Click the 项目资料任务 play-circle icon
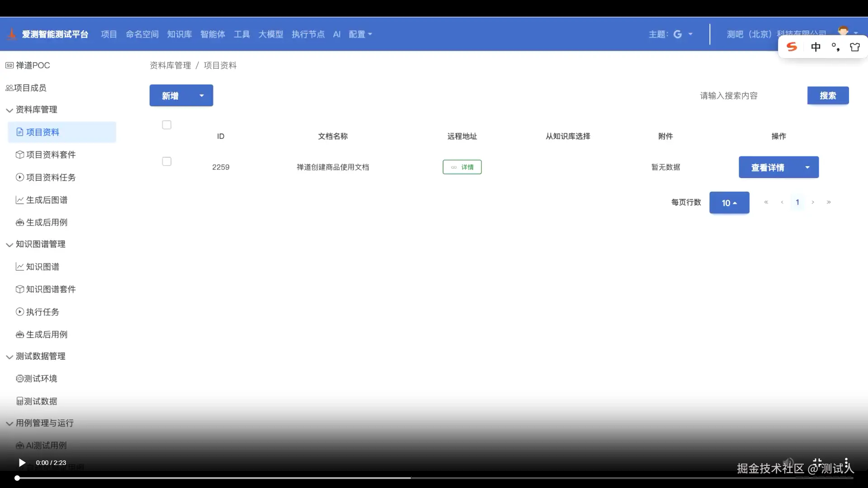Image resolution: width=868 pixels, height=488 pixels. click(x=19, y=177)
